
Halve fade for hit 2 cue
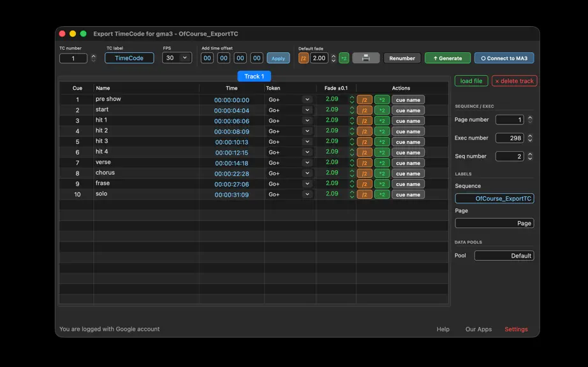(x=365, y=131)
